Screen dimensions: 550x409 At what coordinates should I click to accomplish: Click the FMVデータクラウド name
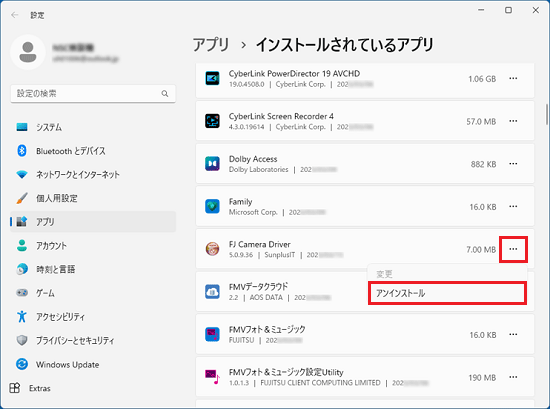(x=259, y=287)
